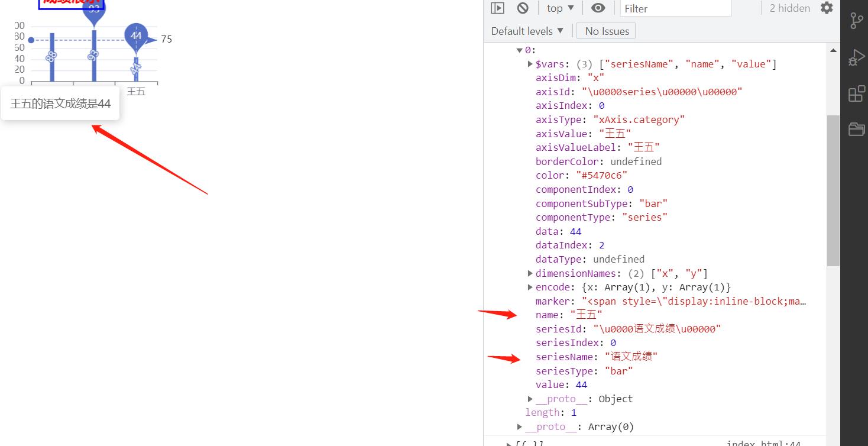Select the name: "王五" property

569,315
